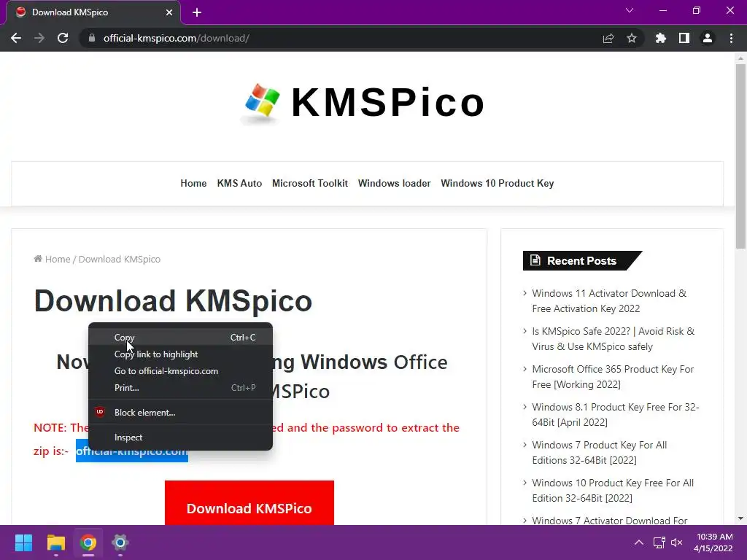747x560 pixels.
Task: Choose Copy in the context menu
Action: click(x=181, y=337)
